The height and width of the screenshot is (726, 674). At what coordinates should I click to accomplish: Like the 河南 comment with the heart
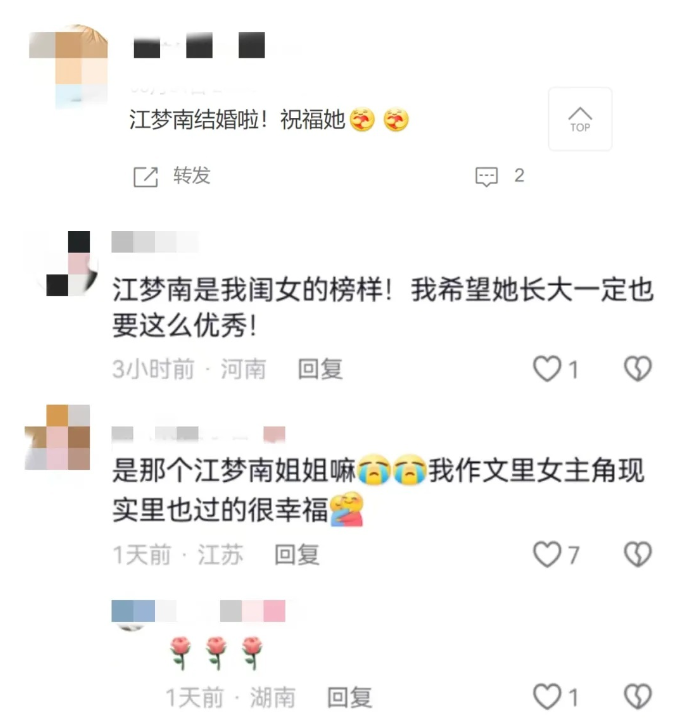click(547, 369)
